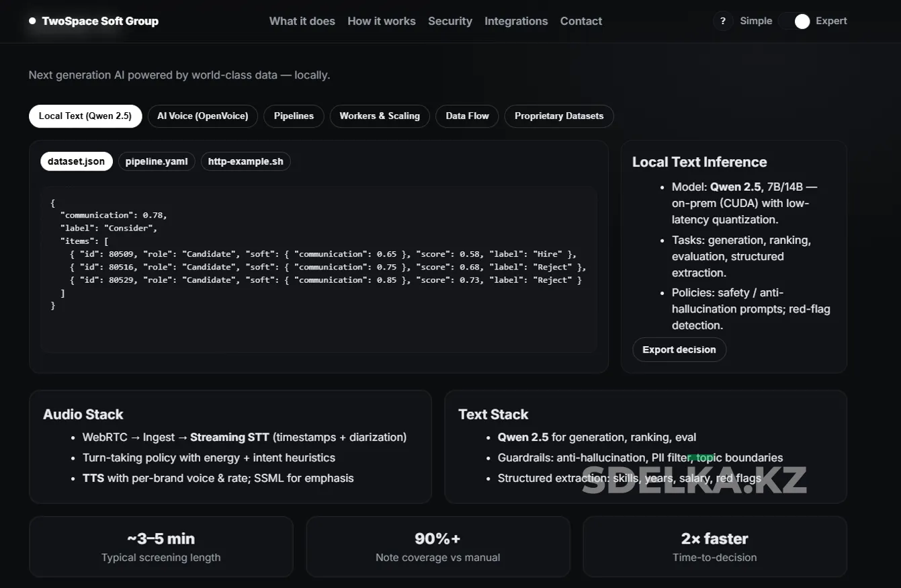
Task: Open the Proprietary Datasets tab
Action: pyautogui.click(x=558, y=116)
